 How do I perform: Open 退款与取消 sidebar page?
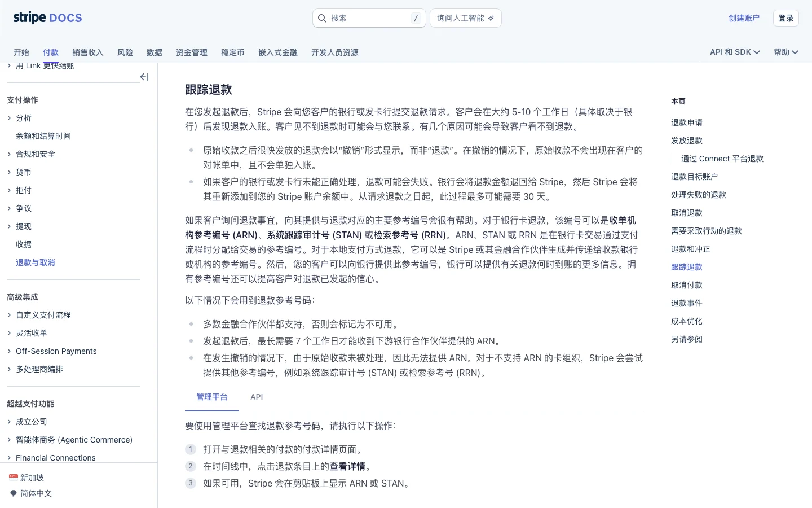click(36, 262)
